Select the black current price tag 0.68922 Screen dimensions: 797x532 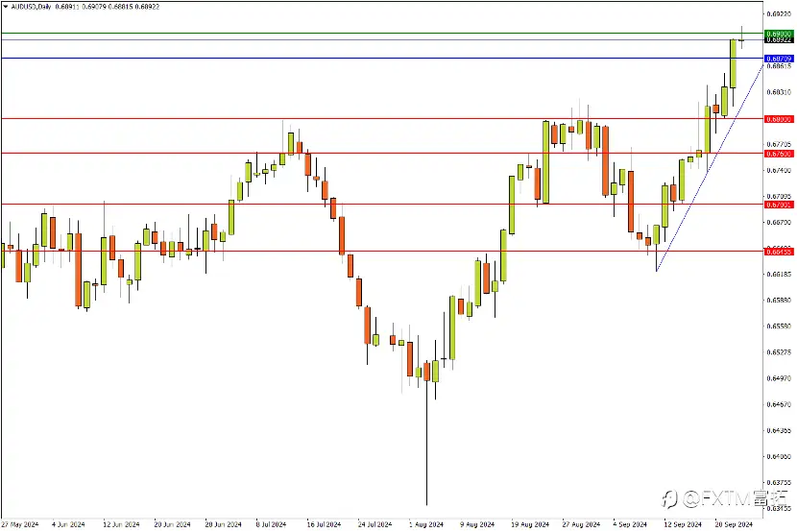point(779,39)
